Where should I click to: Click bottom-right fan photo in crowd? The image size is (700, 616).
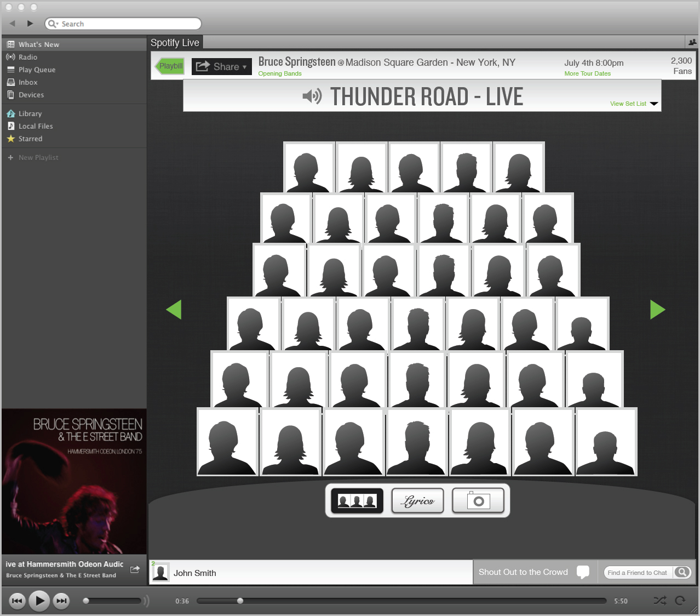click(x=606, y=441)
